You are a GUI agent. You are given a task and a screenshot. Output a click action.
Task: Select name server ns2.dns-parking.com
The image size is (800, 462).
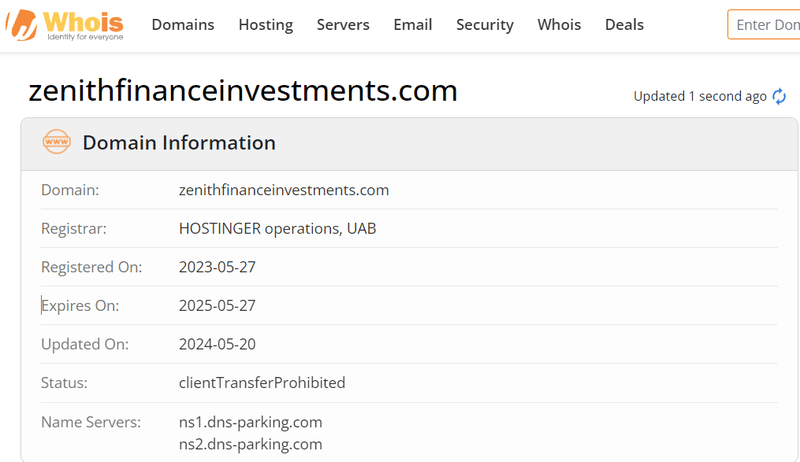pyautogui.click(x=251, y=444)
